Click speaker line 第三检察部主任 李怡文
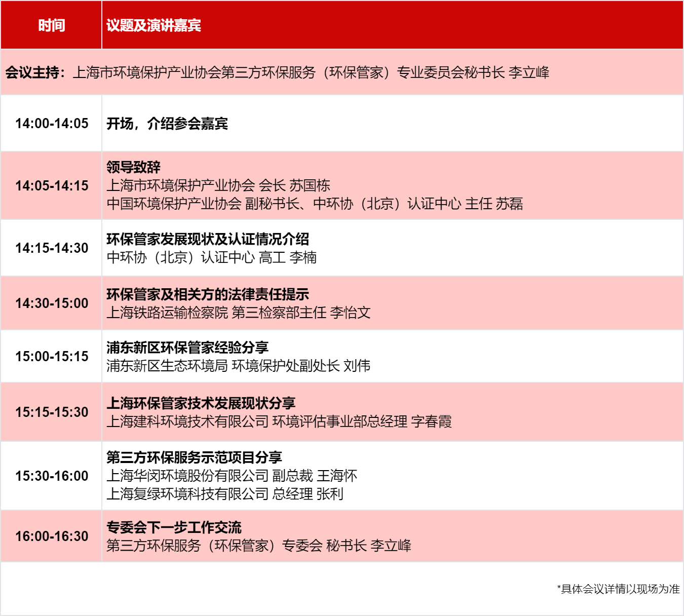The height and width of the screenshot is (616, 684). pyautogui.click(x=239, y=313)
